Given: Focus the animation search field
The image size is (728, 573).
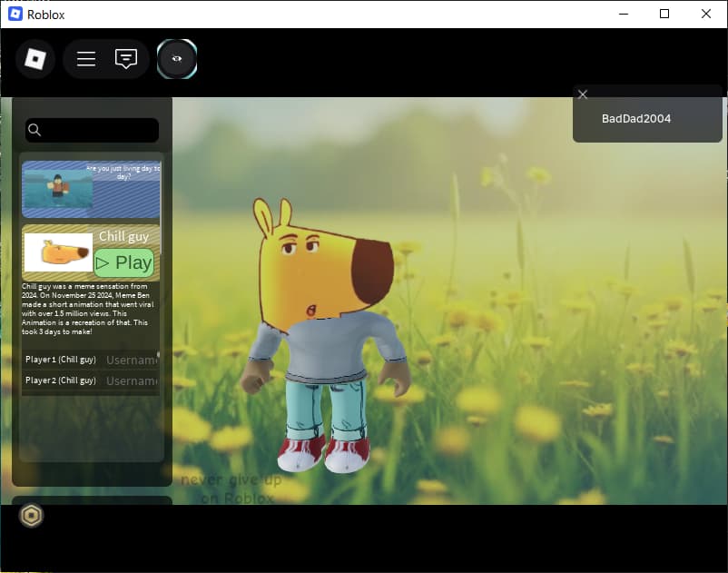Looking at the screenshot, I should point(100,130).
